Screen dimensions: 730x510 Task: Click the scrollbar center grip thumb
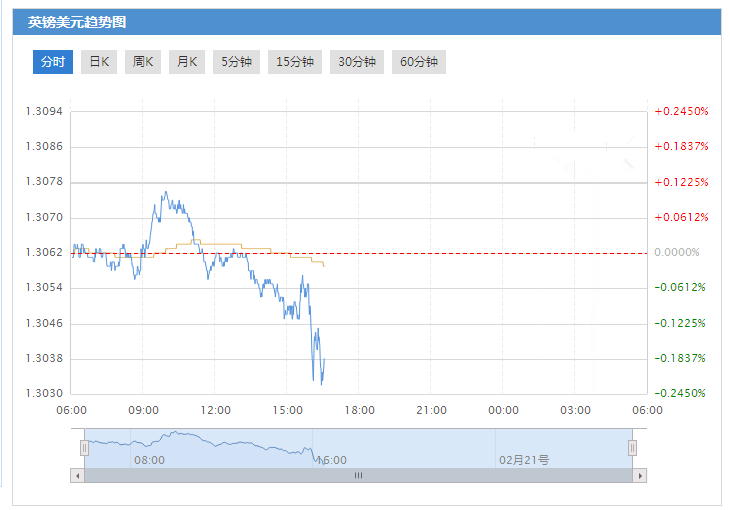coord(358,476)
